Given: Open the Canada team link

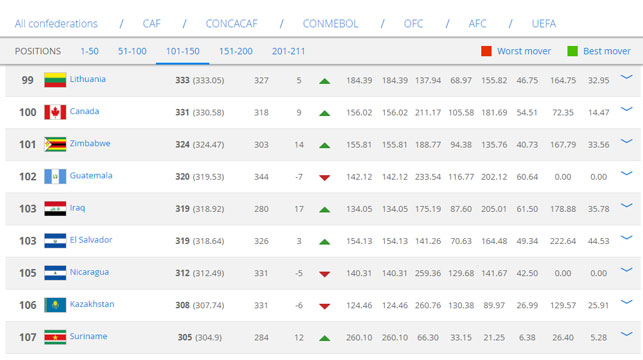Looking at the screenshot, I should [84, 111].
